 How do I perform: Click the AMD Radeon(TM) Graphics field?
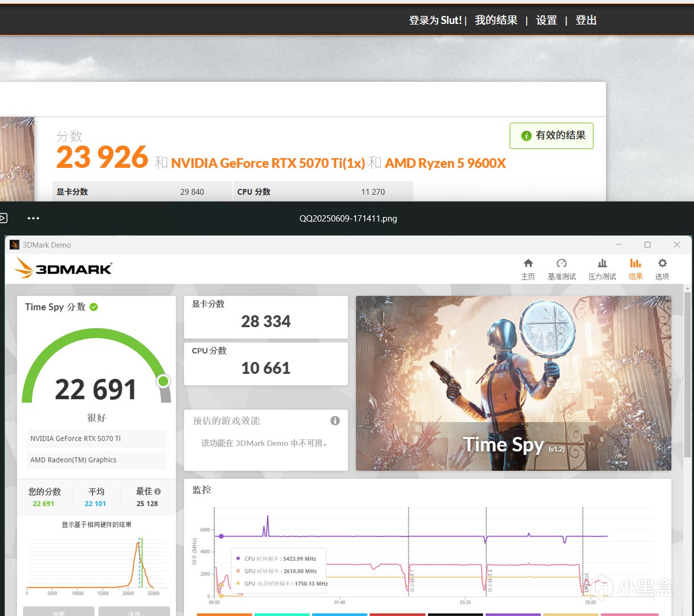point(96,460)
